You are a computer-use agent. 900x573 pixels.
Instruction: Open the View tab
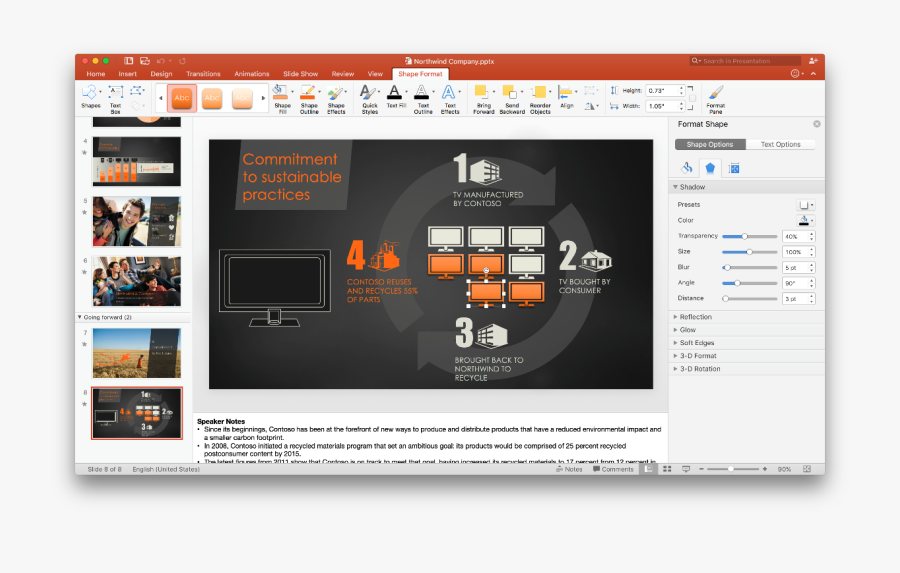(375, 74)
